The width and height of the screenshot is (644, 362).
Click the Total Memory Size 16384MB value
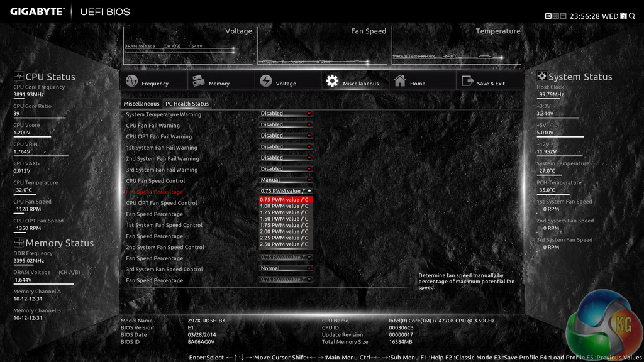[401, 342]
